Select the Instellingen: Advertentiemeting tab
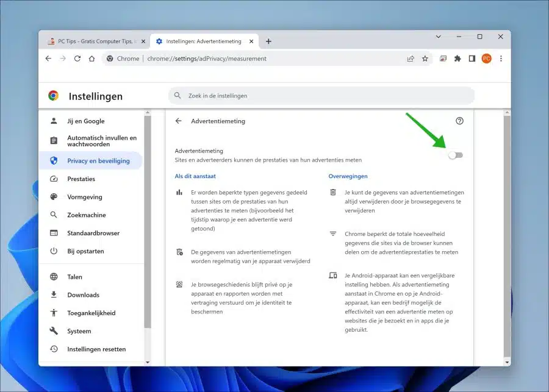Screen dimensions: 549x392 [x=204, y=41]
